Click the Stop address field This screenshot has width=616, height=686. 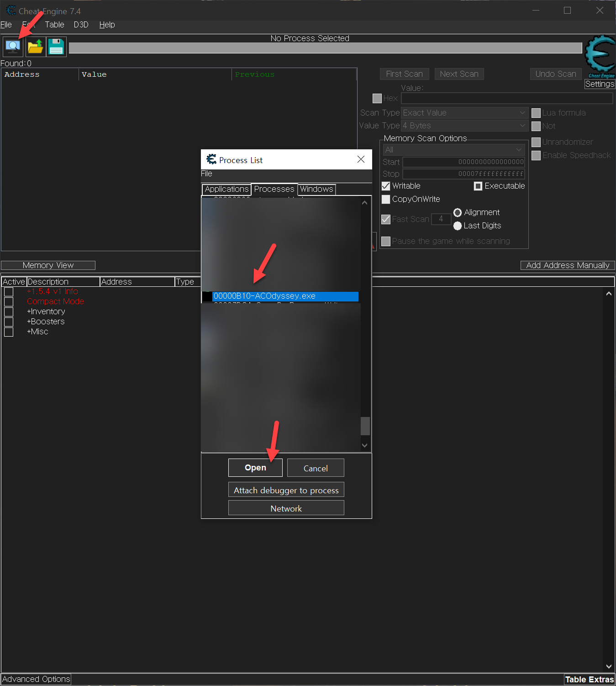[x=464, y=174]
